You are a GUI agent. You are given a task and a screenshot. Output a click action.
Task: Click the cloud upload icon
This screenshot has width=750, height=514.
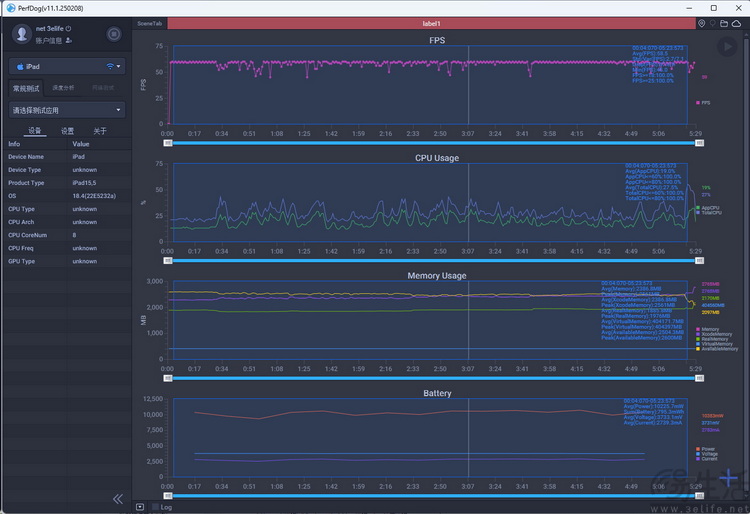pyautogui.click(x=737, y=23)
